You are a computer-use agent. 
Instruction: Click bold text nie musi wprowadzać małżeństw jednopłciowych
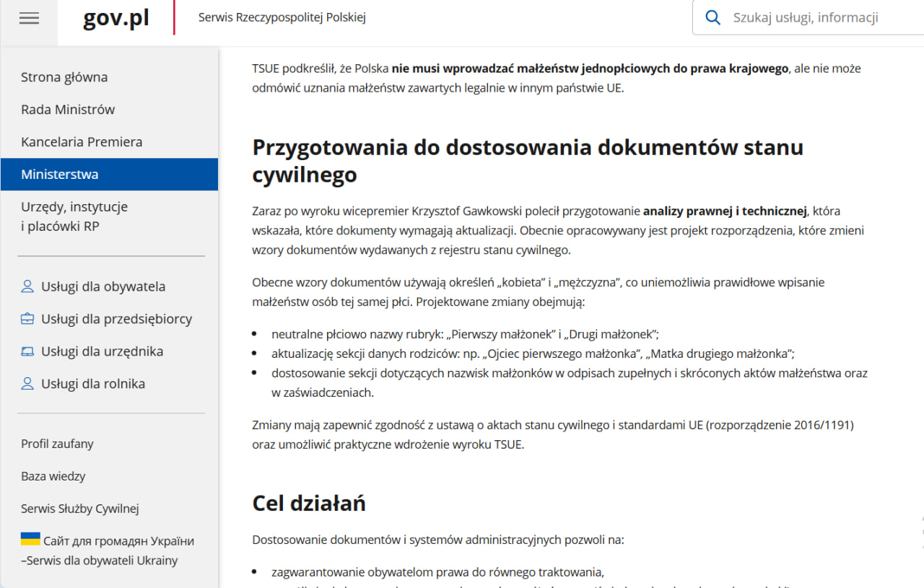point(590,69)
